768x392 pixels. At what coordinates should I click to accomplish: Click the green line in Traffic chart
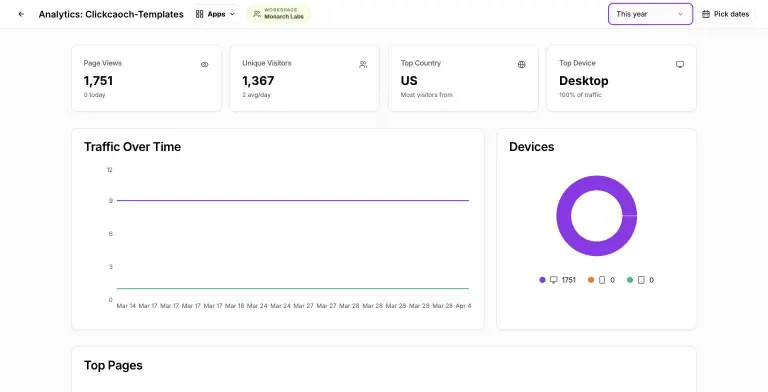click(293, 289)
